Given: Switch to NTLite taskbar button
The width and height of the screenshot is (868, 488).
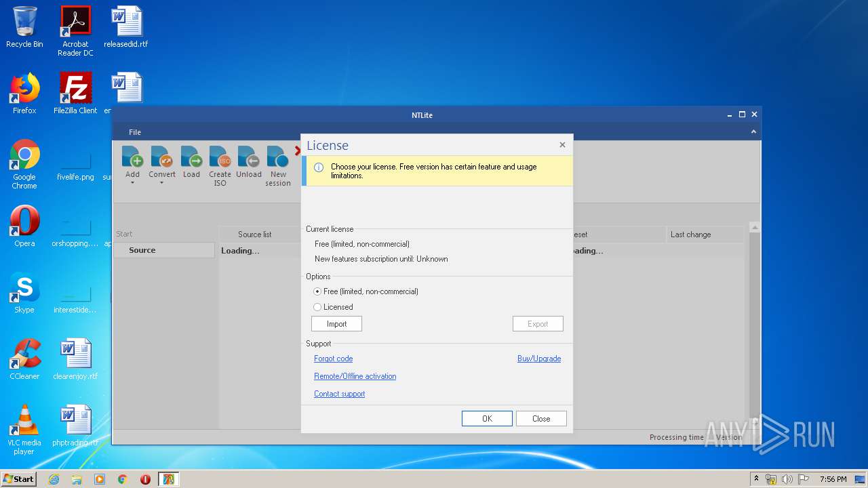Looking at the screenshot, I should click(168, 479).
